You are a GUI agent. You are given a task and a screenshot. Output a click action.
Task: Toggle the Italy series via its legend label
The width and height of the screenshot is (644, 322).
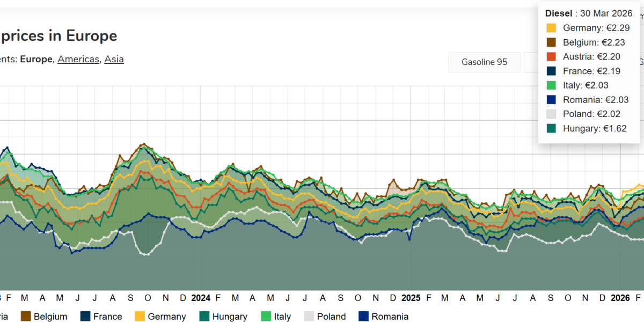click(282, 317)
